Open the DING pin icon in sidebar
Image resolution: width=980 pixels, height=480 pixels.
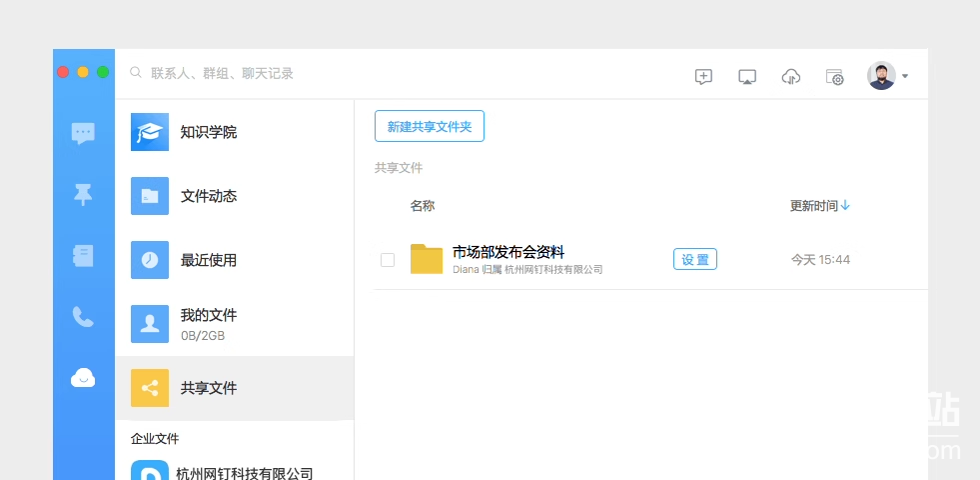pyautogui.click(x=83, y=195)
